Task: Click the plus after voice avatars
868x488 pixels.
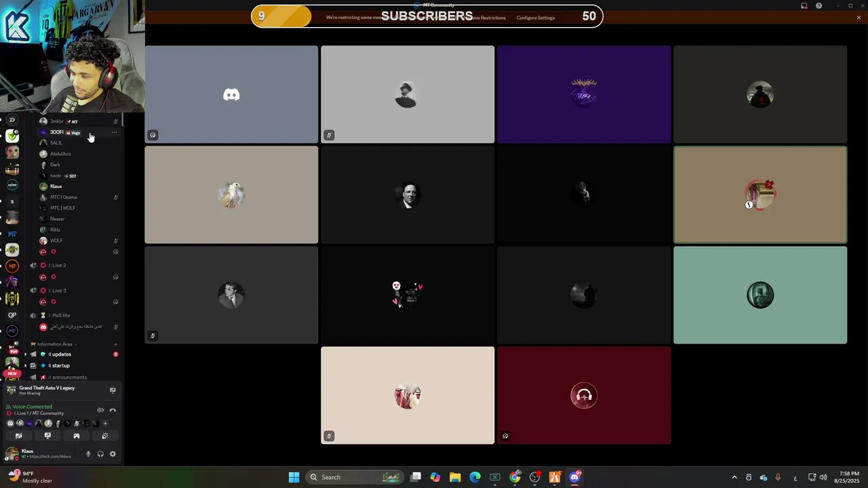Action: click(x=105, y=424)
